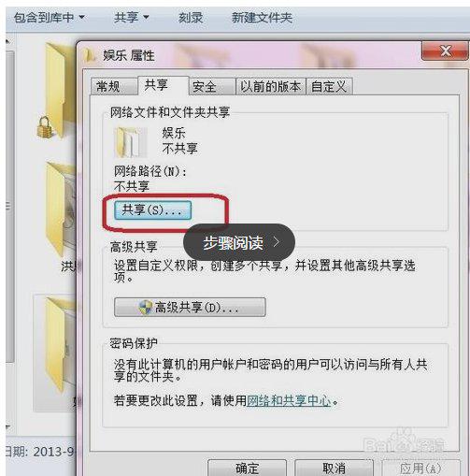Image resolution: width=470 pixels, height=476 pixels.
Task: Expand the 包含到库中 dropdown
Action: 50,18
